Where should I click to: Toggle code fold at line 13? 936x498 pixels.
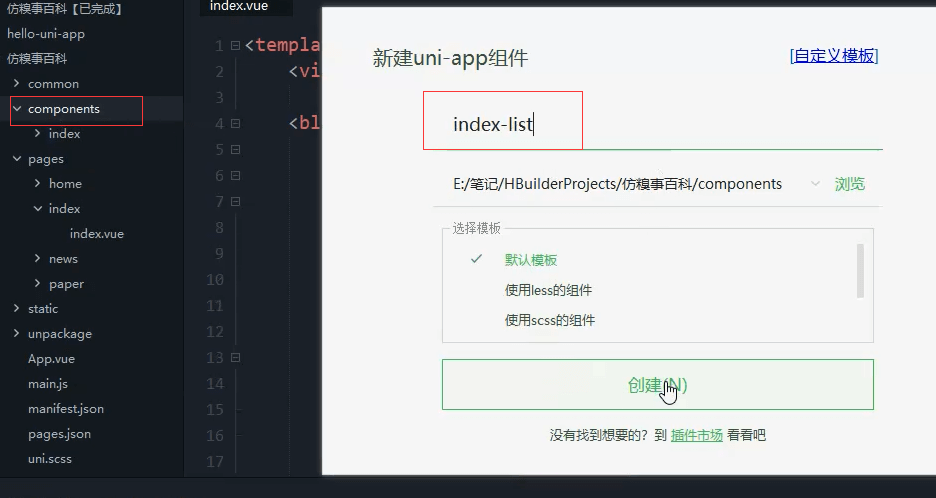(235, 358)
